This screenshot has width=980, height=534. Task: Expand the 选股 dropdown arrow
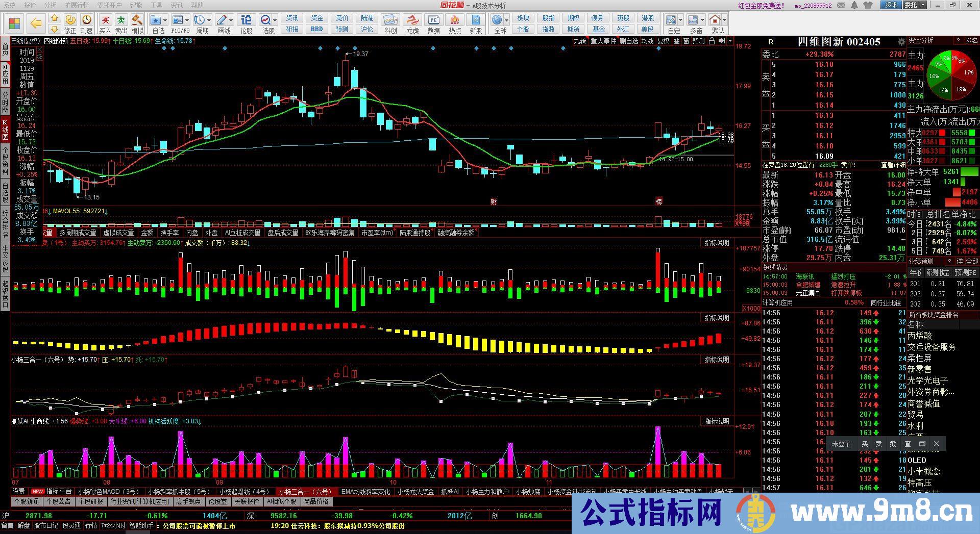pos(275,20)
